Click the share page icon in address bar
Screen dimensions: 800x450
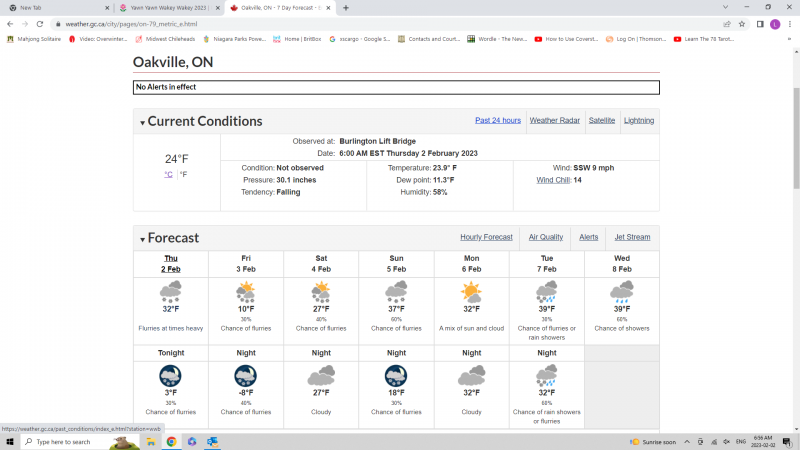coord(727,24)
